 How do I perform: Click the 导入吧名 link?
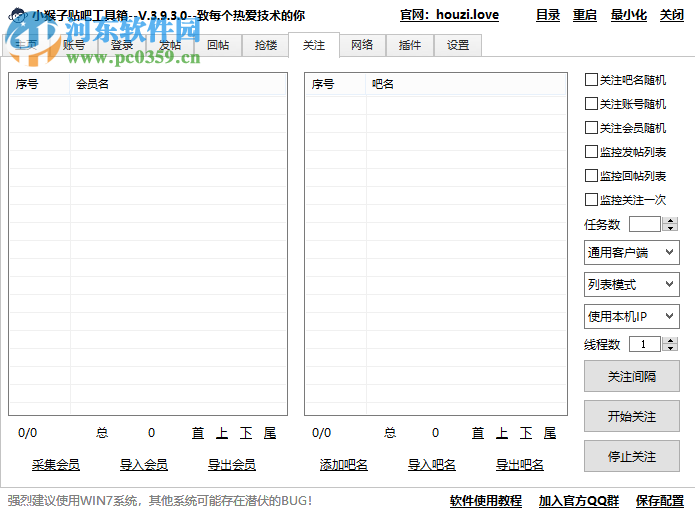coord(432,464)
